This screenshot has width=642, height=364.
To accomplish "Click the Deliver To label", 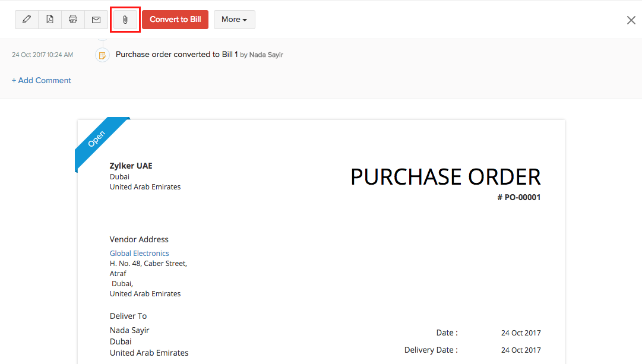I will point(128,316).
